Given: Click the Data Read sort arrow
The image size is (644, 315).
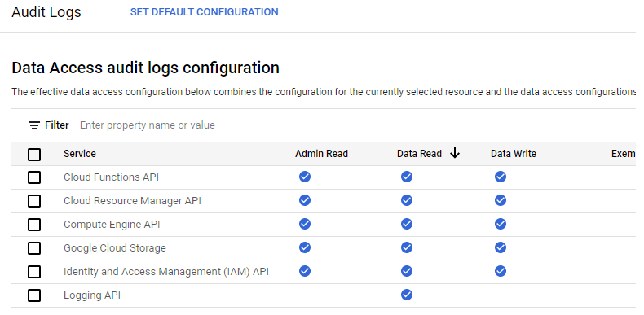Looking at the screenshot, I should (x=455, y=153).
